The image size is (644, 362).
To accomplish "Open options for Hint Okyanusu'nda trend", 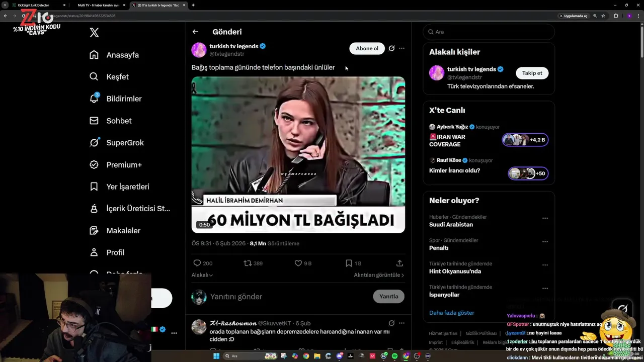I will coord(545,265).
